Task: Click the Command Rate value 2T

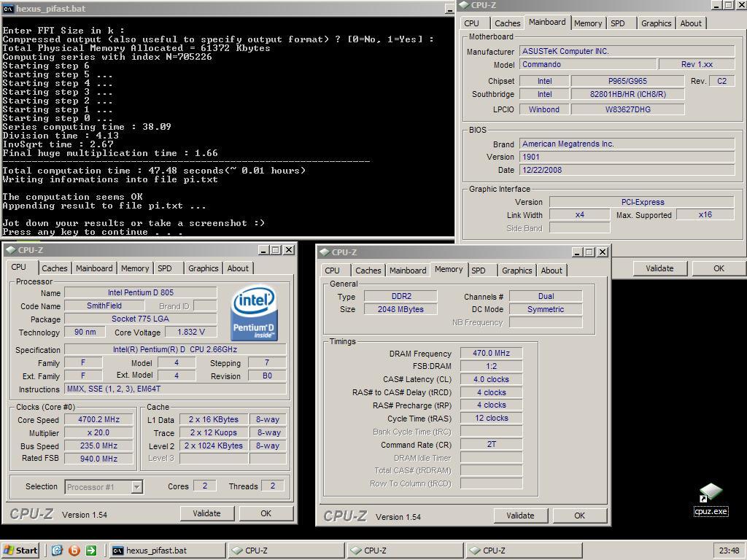Action: [491, 444]
